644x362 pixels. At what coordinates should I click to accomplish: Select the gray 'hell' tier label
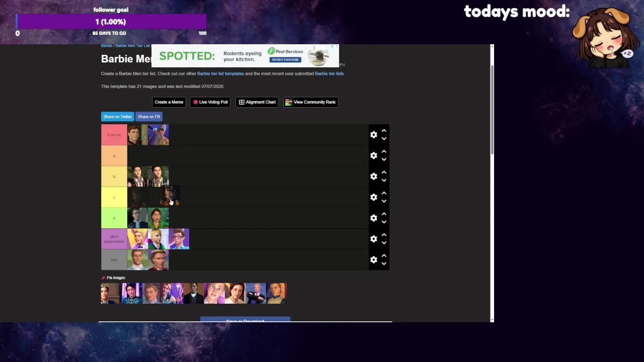(x=114, y=259)
